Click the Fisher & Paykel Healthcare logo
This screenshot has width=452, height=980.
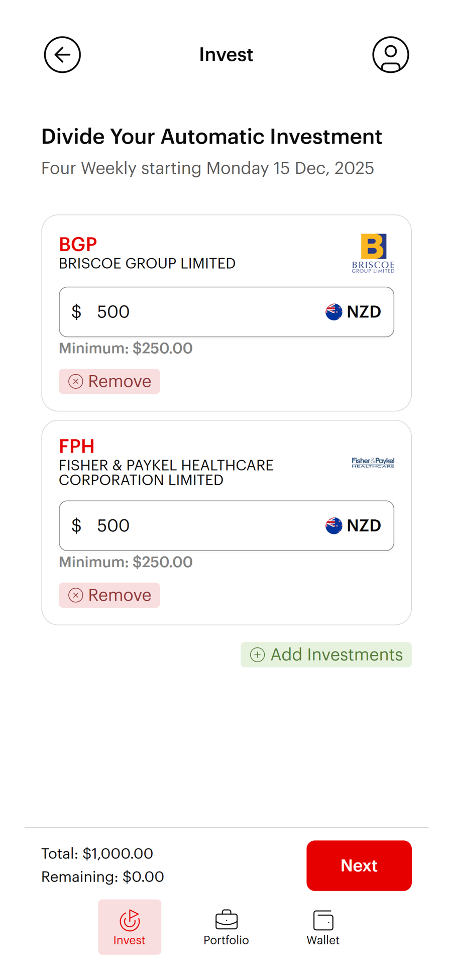pyautogui.click(x=373, y=462)
